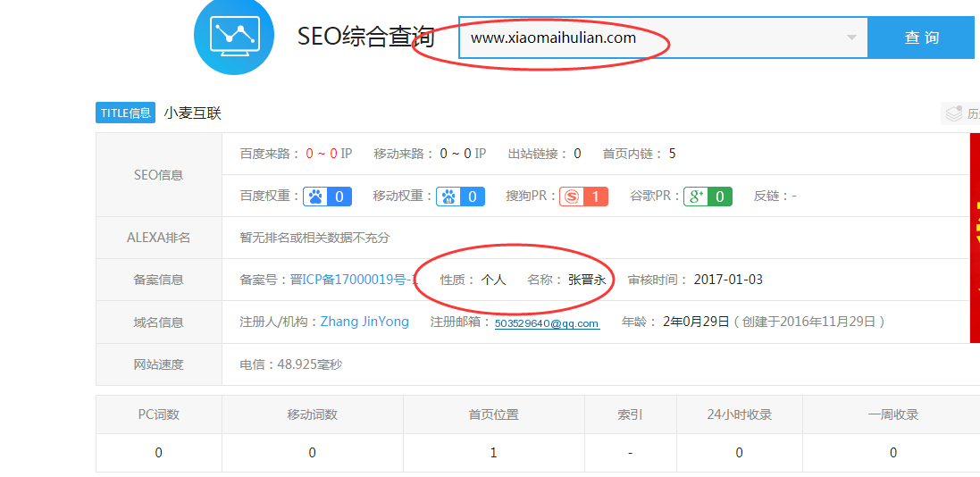
Task: Click the domain input field www.xiaomaihulian.com
Action: [x=663, y=38]
